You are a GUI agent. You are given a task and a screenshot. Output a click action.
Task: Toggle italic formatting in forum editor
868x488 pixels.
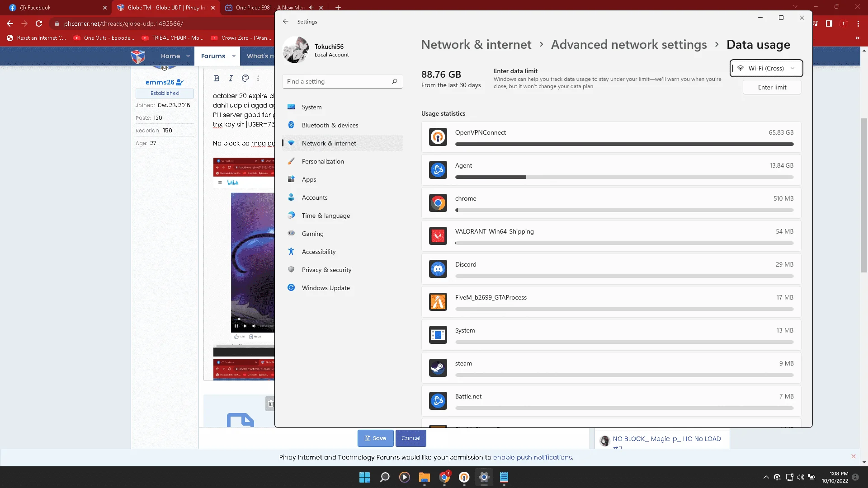231,78
